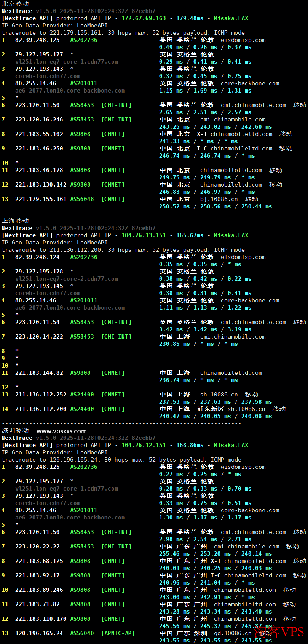
Task: Select the 237.53 ms latency value
Action: pyautogui.click(x=174, y=402)
